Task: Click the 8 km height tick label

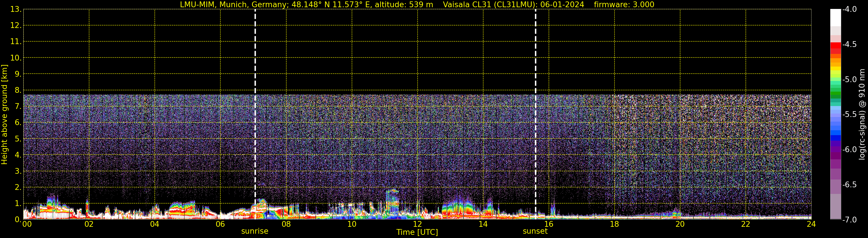Action: 18,90
